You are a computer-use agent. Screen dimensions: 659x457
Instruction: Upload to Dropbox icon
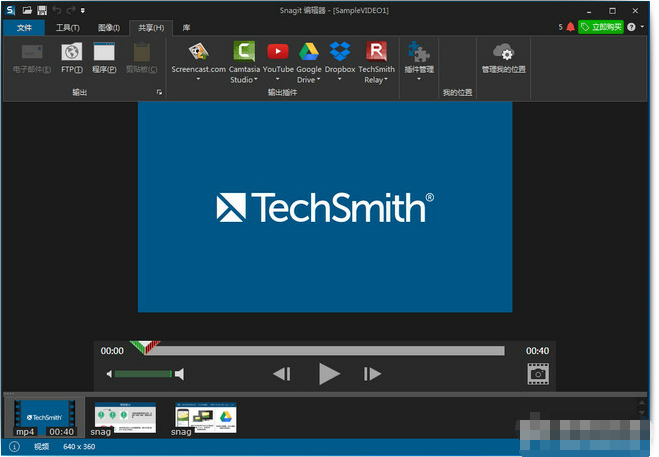[340, 51]
